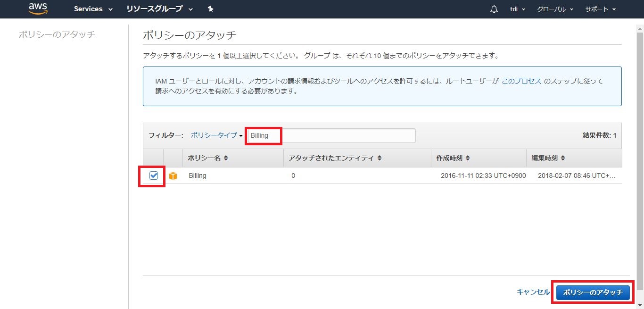
Task: Open the tdi account menu
Action: click(518, 9)
